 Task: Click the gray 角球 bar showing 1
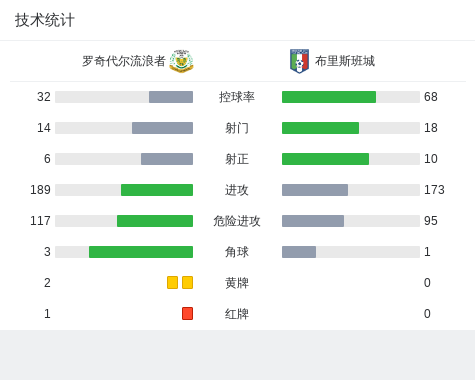pos(299,252)
